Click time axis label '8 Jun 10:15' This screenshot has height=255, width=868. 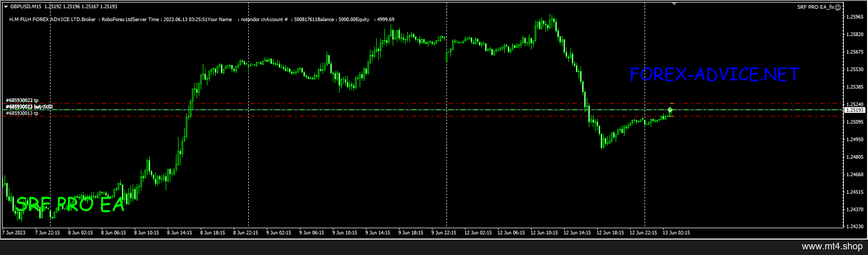[147, 233]
